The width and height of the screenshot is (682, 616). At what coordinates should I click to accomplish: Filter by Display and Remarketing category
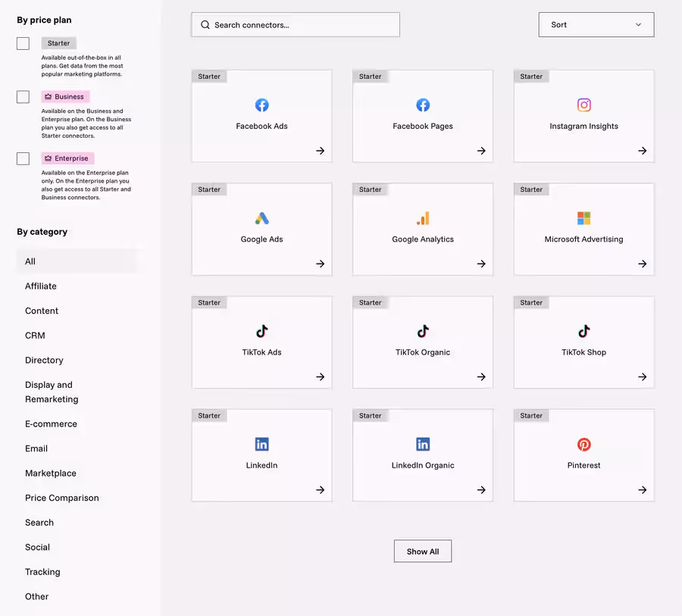(52, 392)
